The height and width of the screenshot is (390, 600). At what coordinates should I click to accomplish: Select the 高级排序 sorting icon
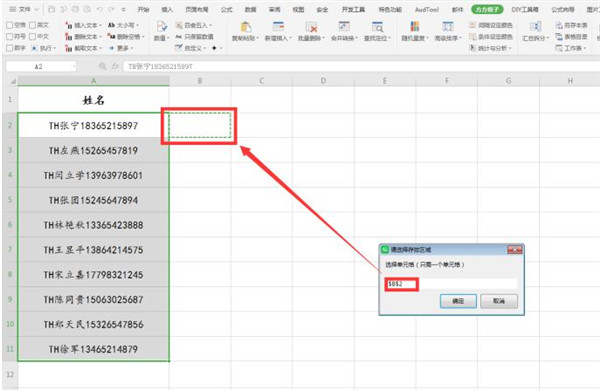coord(448,26)
